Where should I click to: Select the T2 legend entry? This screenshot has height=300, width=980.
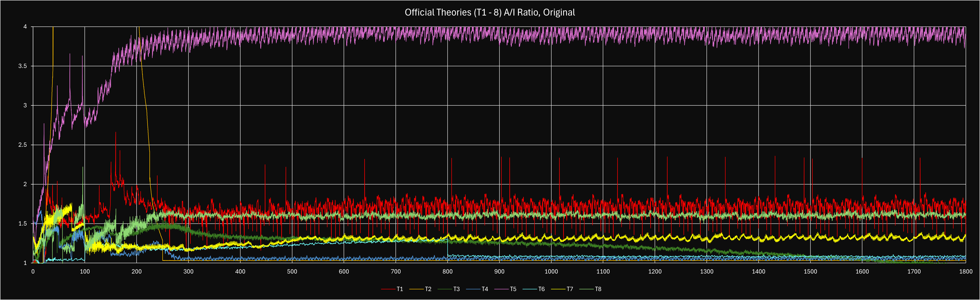pos(420,289)
